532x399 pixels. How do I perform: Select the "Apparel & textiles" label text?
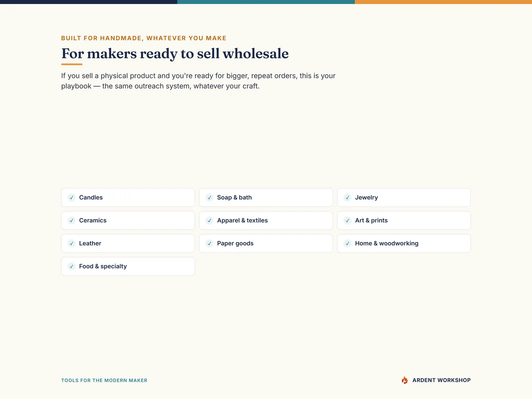(x=242, y=220)
